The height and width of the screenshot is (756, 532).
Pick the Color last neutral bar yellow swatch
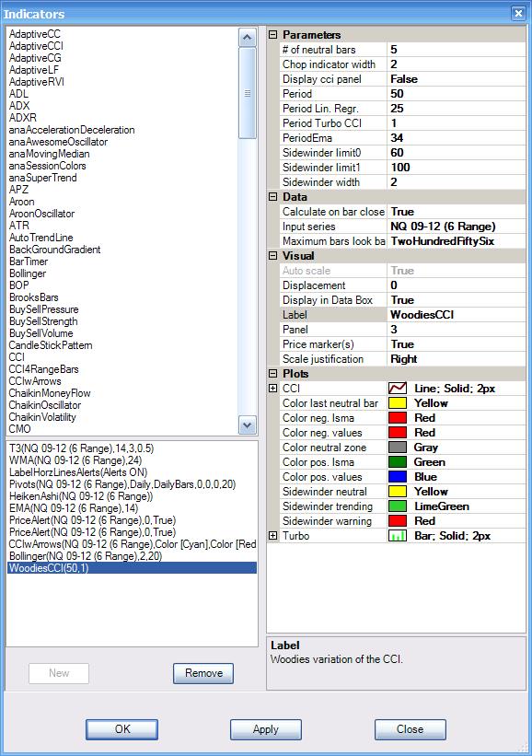398,403
